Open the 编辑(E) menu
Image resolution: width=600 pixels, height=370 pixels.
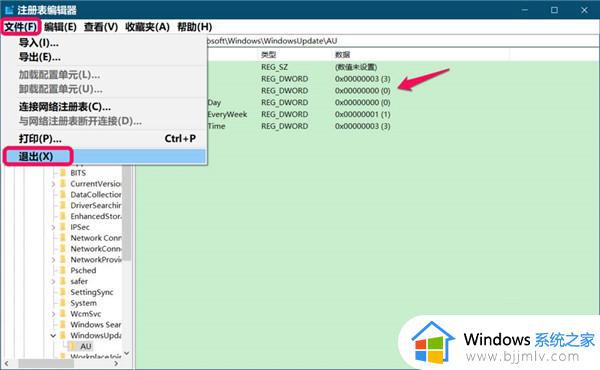(60, 27)
